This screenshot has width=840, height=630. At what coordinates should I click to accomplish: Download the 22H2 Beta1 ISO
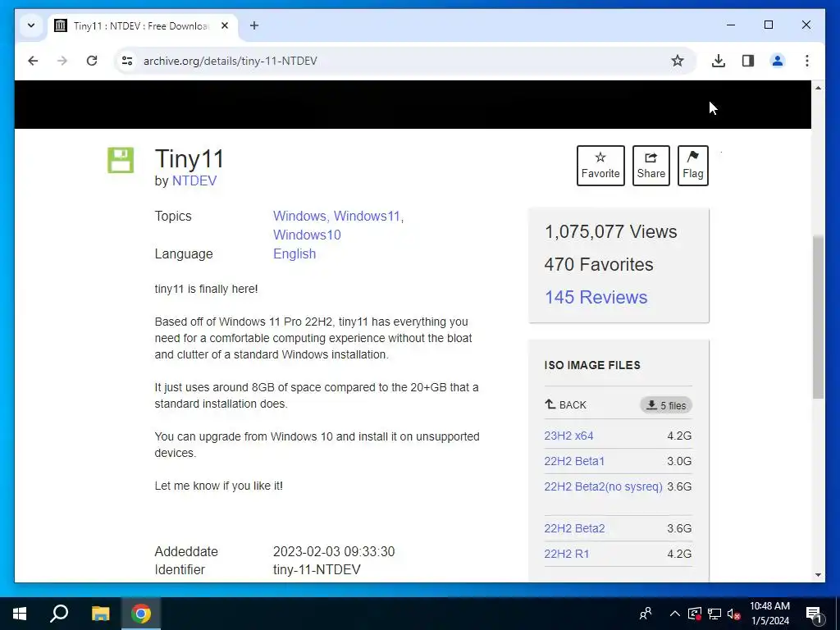point(574,461)
